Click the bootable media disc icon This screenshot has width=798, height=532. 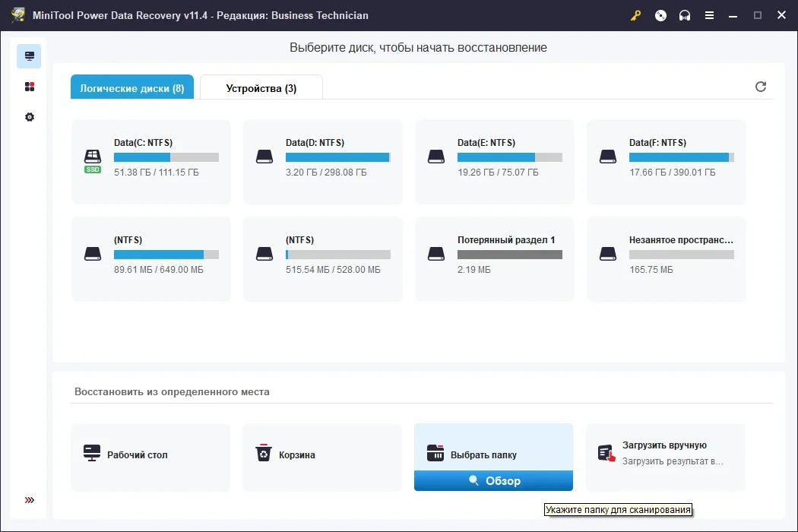(x=660, y=15)
